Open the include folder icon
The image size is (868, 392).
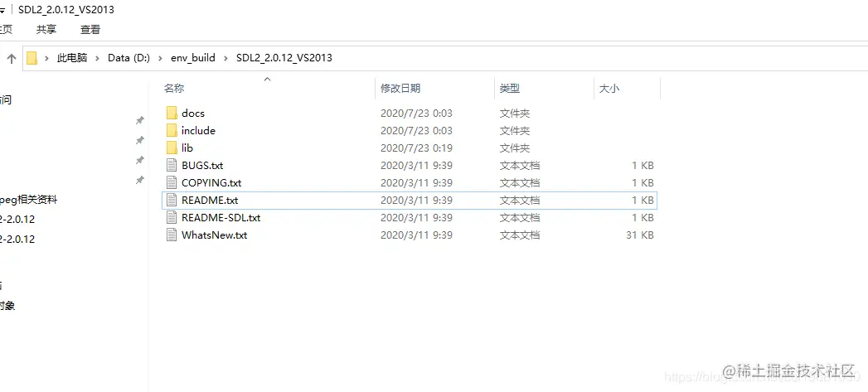coord(172,131)
